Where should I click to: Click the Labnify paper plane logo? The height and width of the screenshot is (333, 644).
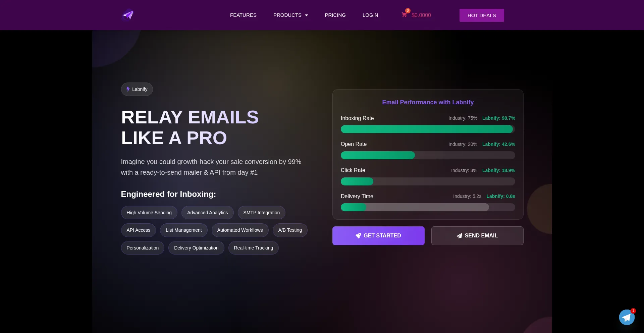pyautogui.click(x=128, y=15)
